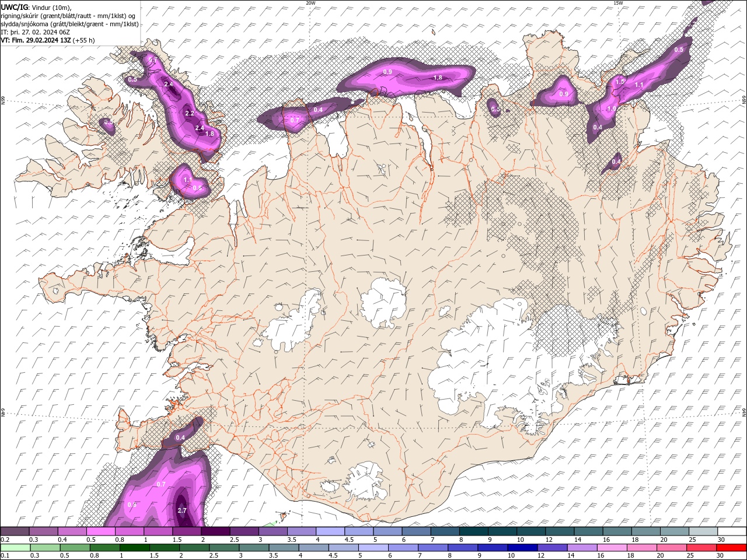Click the pale green rain swatch between 0.1 and 0.3
Viewport: 747px width, 560px height.
click(x=15, y=548)
